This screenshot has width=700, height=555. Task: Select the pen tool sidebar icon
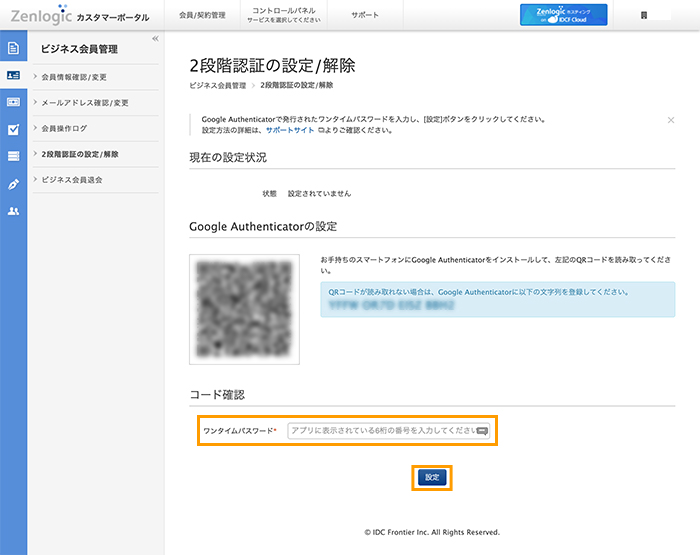point(13,184)
